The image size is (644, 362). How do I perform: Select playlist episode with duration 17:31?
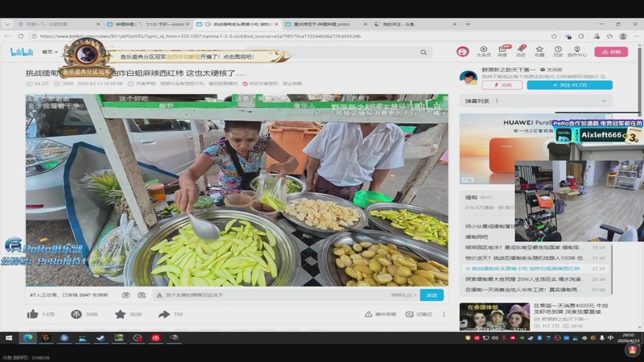point(535,248)
